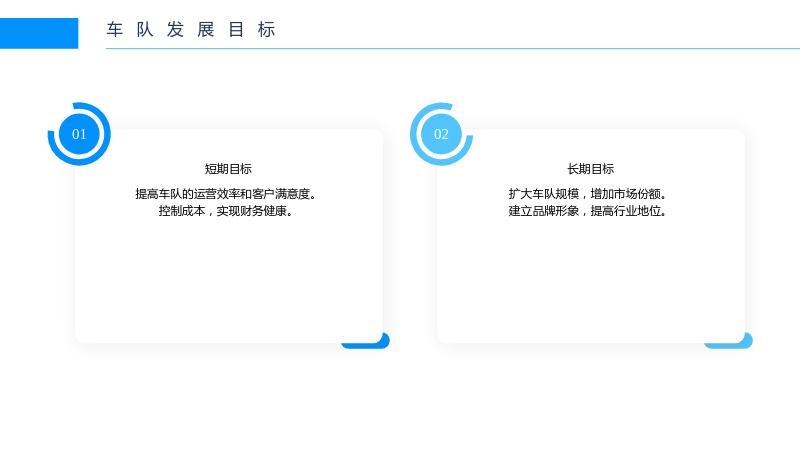Click the character 标 in the slide title
Viewport: 800px width, 450px height.
pos(266,30)
